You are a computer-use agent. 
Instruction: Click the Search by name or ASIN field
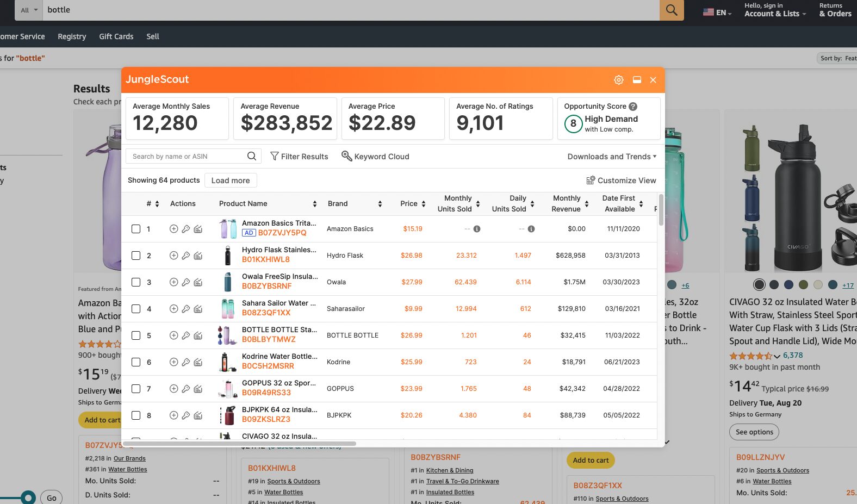click(x=187, y=157)
